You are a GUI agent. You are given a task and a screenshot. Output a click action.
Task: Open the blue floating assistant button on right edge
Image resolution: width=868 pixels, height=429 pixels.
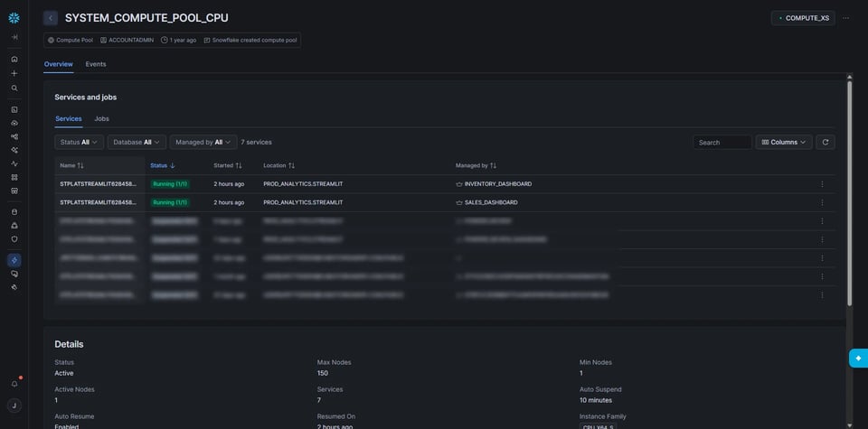[859, 359]
